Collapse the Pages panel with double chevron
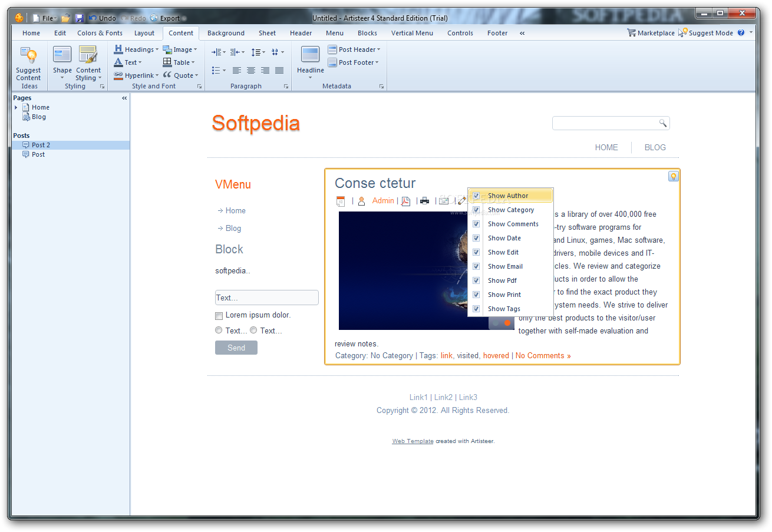This screenshot has width=772, height=532. tap(124, 98)
